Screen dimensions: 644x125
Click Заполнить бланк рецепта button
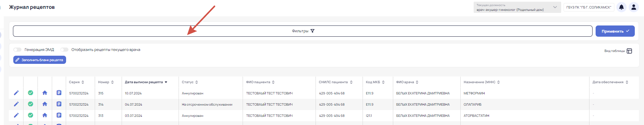point(40,60)
